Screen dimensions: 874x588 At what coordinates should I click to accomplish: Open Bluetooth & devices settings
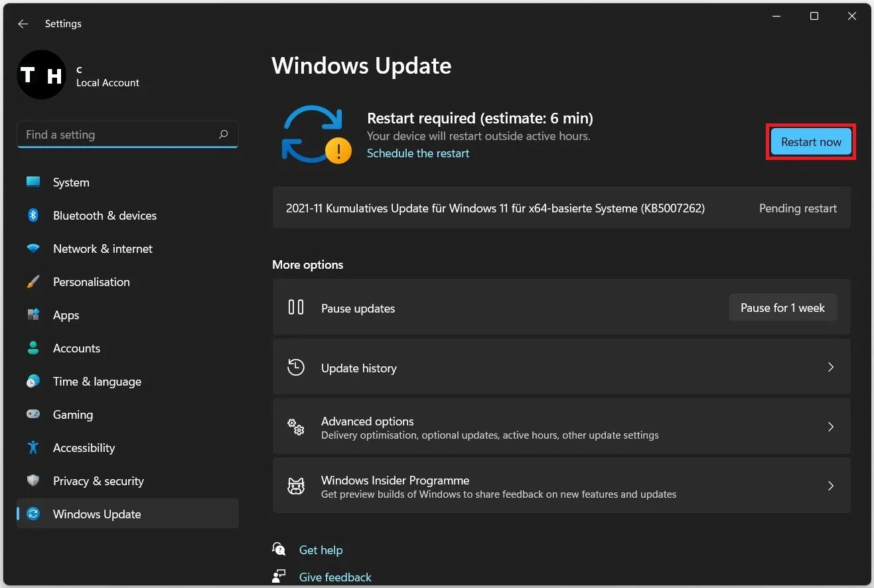(127, 216)
